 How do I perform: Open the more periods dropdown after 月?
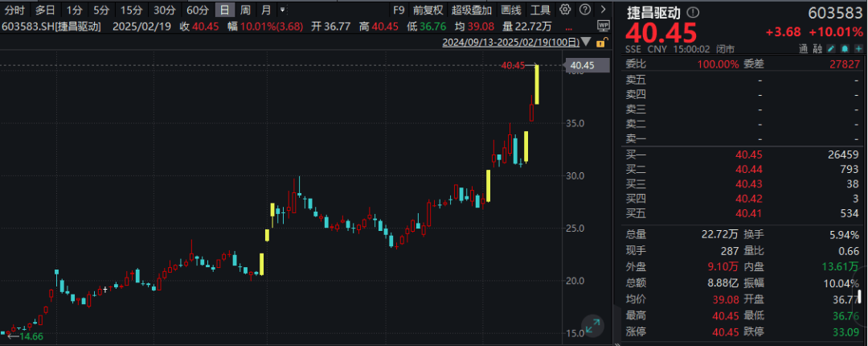click(283, 10)
